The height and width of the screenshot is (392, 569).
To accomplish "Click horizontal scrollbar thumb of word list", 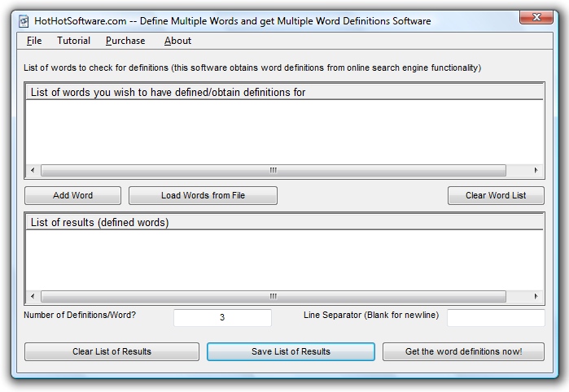I will point(274,170).
